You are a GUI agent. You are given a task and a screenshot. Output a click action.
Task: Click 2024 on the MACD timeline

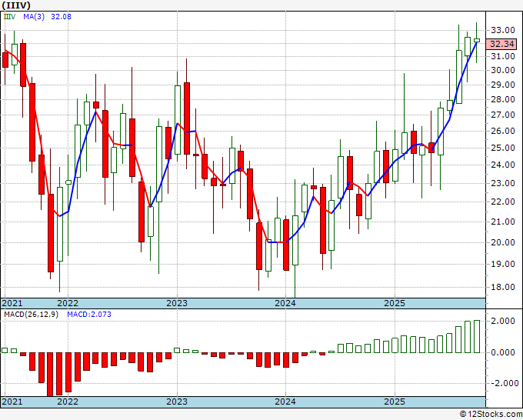tap(285, 402)
